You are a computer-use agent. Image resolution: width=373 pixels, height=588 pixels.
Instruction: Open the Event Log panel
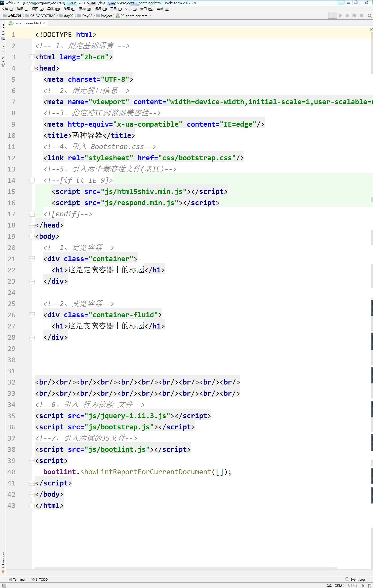pyautogui.click(x=355, y=579)
